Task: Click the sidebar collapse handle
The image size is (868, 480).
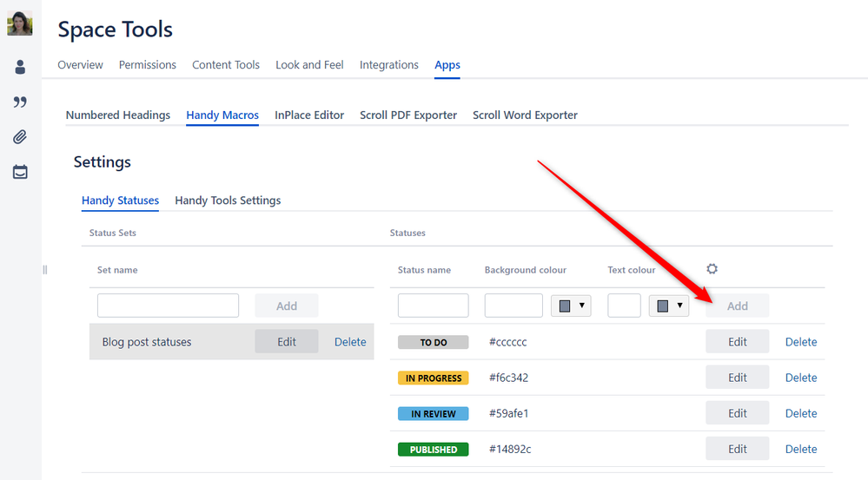Action: (45, 270)
